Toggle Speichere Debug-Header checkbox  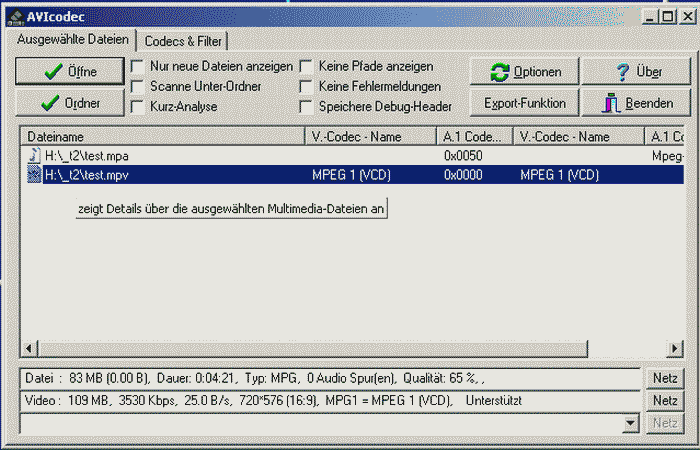point(306,106)
